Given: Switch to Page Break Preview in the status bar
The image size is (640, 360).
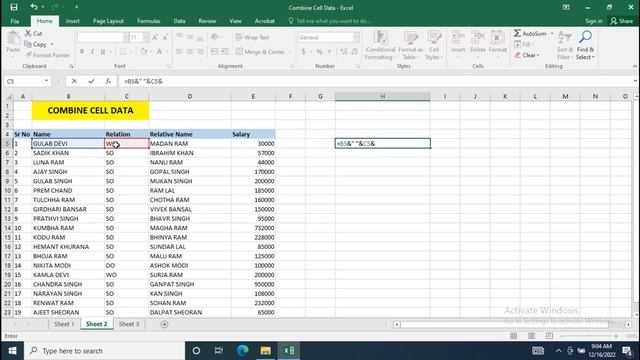Looking at the screenshot, I should 549,336.
